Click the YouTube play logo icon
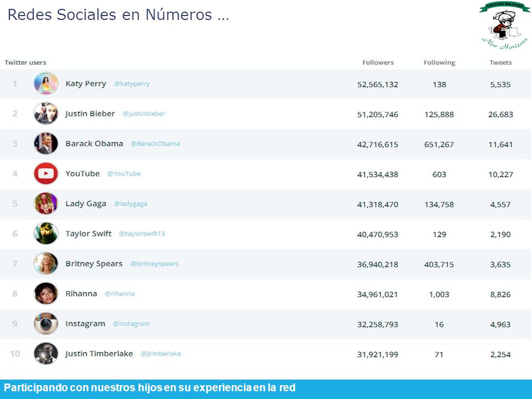The width and height of the screenshot is (532, 399). pos(46,173)
